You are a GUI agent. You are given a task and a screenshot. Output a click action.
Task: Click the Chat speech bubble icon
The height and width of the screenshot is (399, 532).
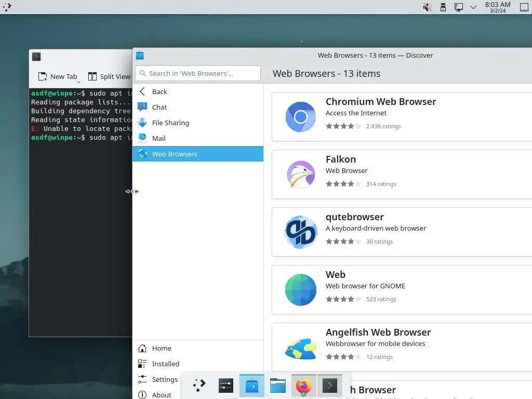pos(142,107)
